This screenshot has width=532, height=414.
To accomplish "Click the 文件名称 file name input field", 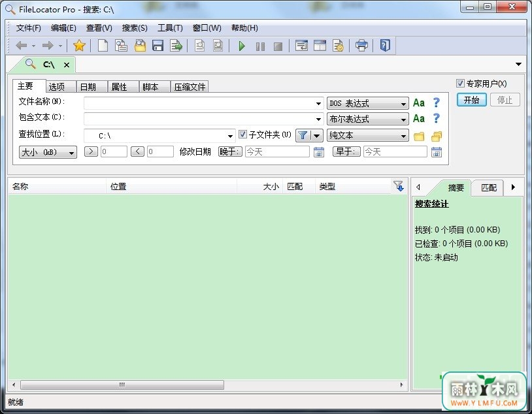I will click(x=203, y=103).
